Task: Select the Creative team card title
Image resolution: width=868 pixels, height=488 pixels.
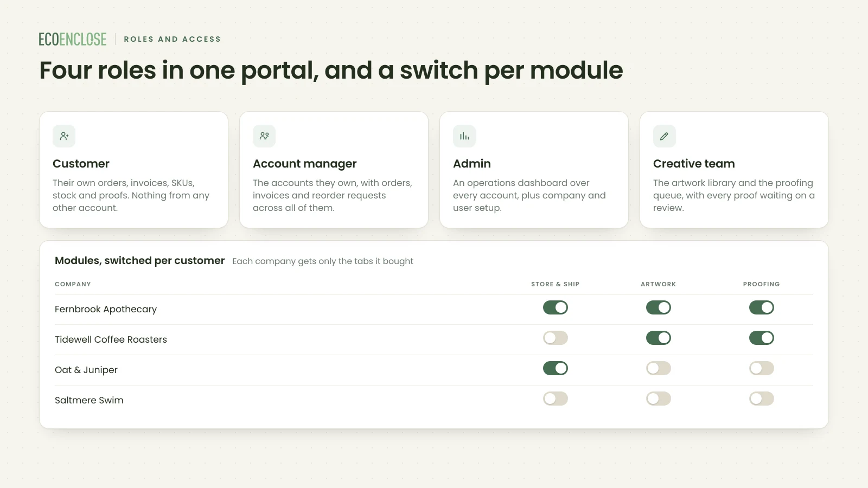Action: pyautogui.click(x=694, y=164)
